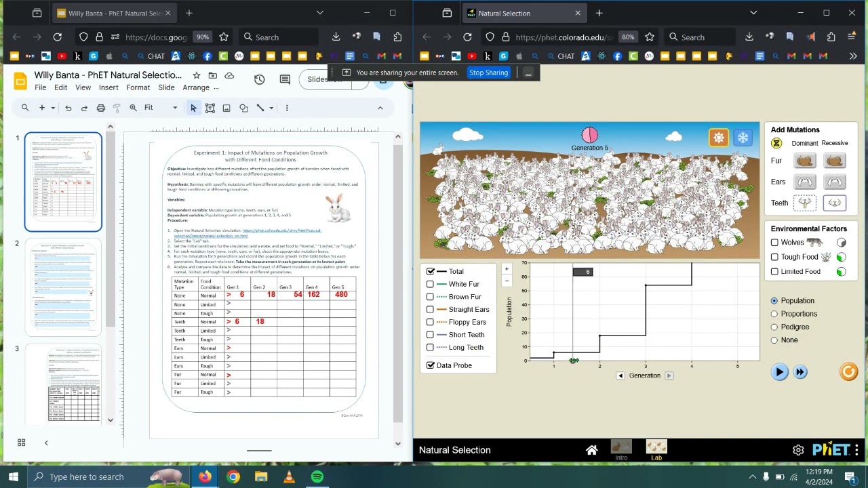Enable Short Teeth graph line
868x488 pixels.
(x=430, y=335)
